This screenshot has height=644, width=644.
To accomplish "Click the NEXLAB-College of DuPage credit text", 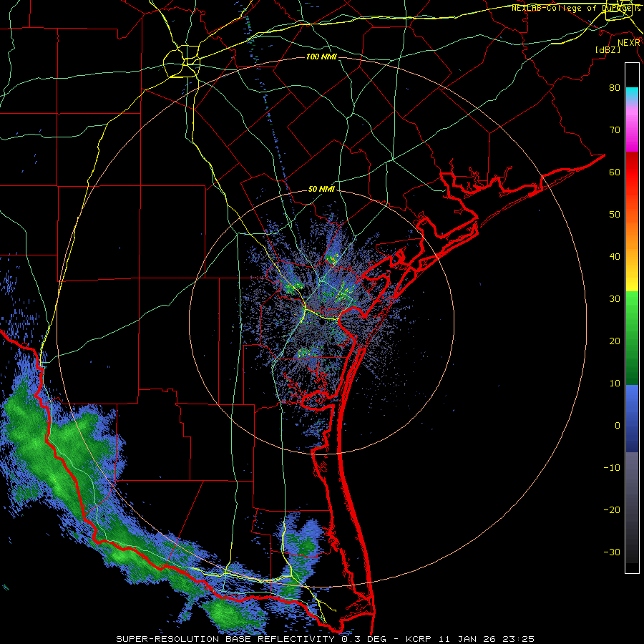I will (x=576, y=8).
